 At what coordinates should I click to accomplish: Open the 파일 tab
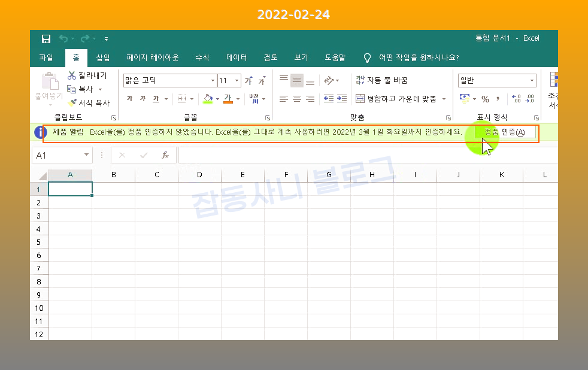click(x=46, y=57)
